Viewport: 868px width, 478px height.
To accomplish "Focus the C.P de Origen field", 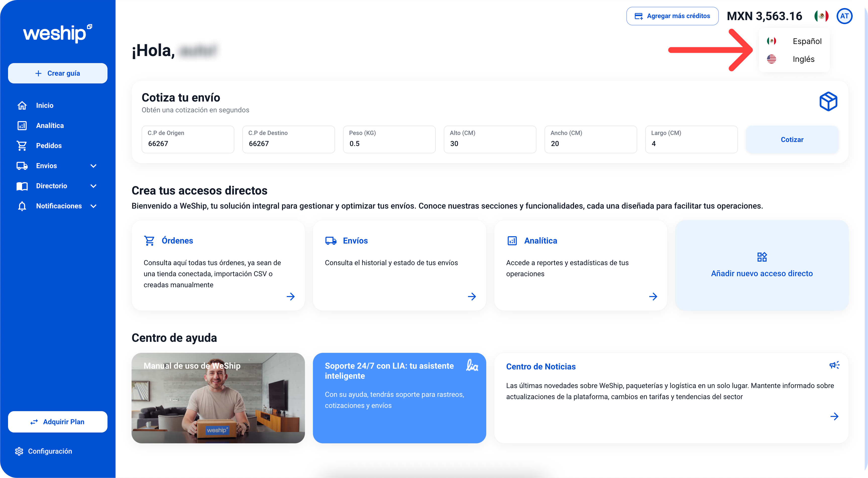I will 188,139.
